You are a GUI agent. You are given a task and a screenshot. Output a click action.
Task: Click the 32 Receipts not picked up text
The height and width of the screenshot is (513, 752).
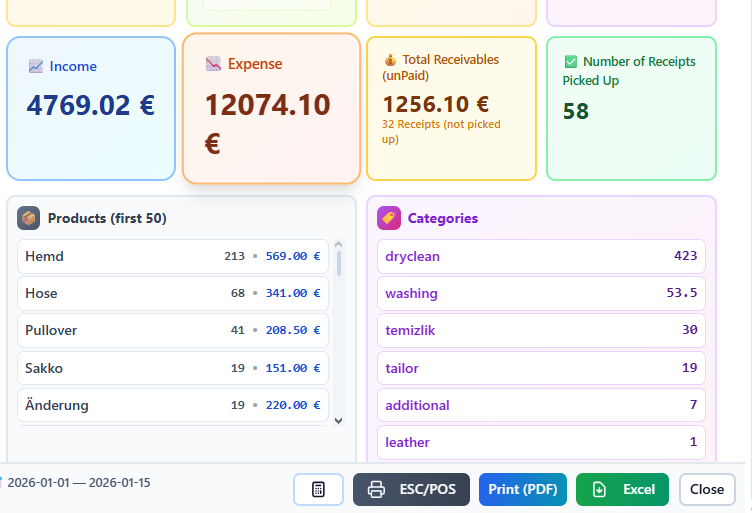(441, 131)
